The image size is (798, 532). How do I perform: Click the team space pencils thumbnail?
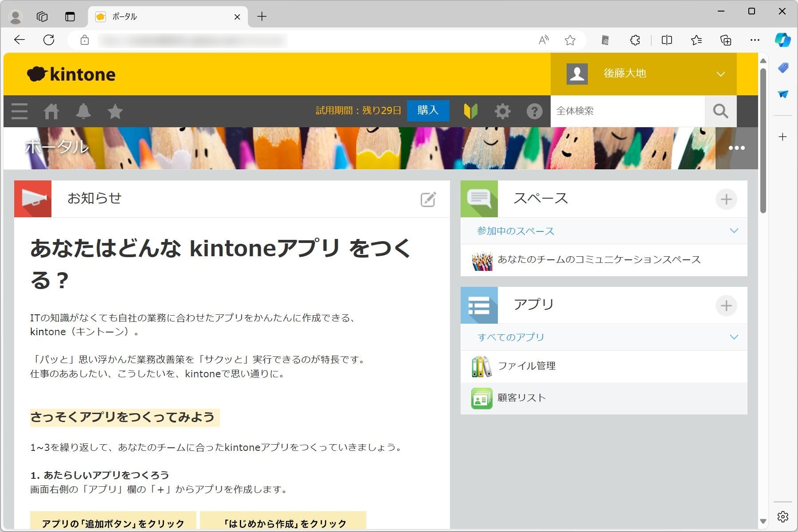(482, 261)
